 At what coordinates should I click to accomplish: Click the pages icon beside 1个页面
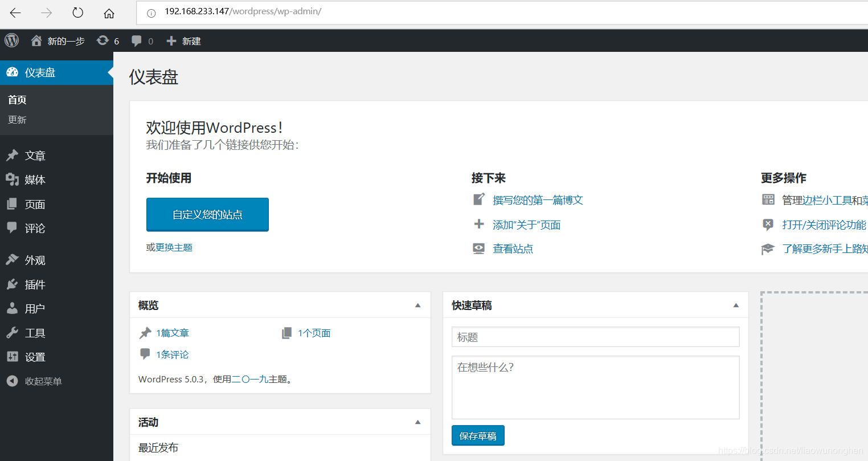pos(287,333)
